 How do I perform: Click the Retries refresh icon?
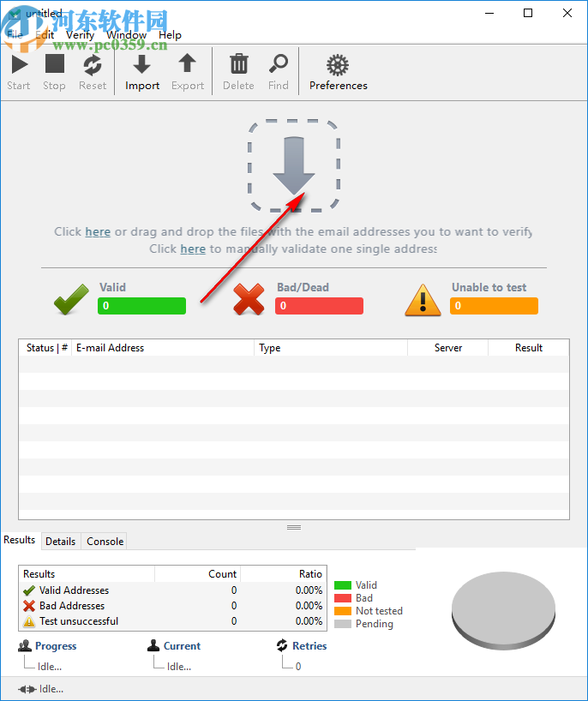[282, 645]
